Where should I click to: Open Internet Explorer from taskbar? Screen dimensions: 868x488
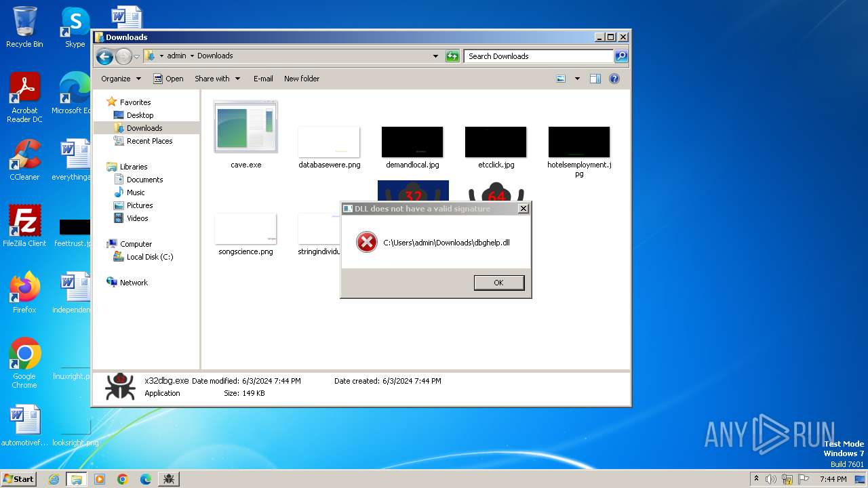tap(54, 479)
